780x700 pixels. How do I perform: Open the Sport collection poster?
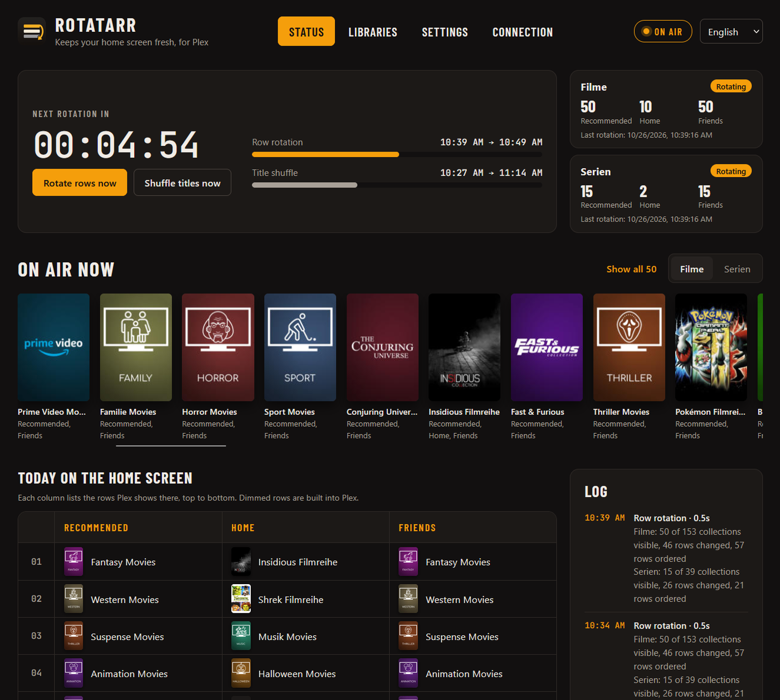tap(300, 347)
